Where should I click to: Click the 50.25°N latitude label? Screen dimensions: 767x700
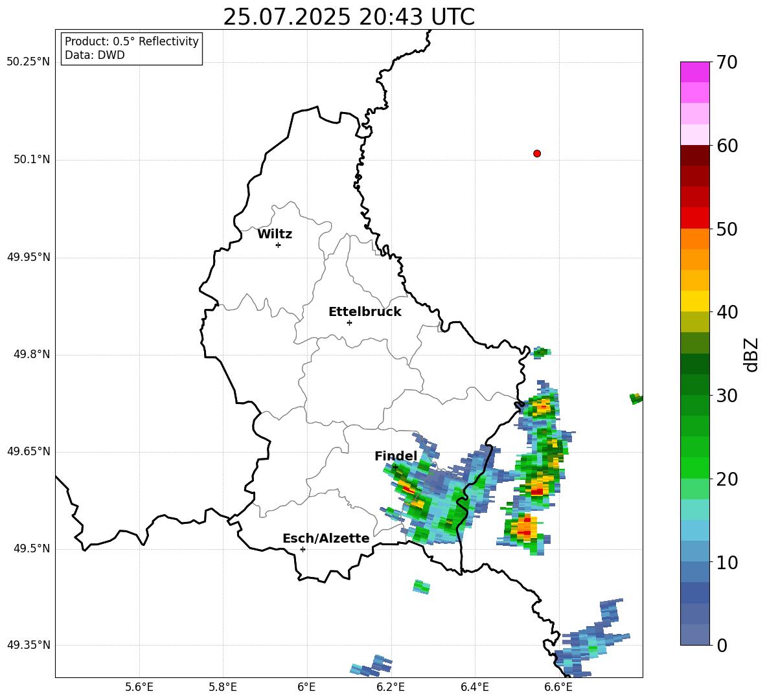29,62
